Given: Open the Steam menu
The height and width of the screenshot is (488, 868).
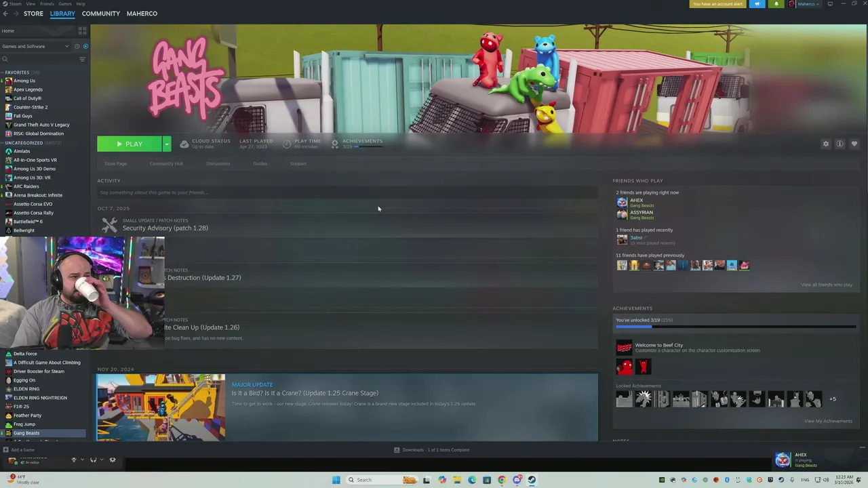Looking at the screenshot, I should click(11, 3).
